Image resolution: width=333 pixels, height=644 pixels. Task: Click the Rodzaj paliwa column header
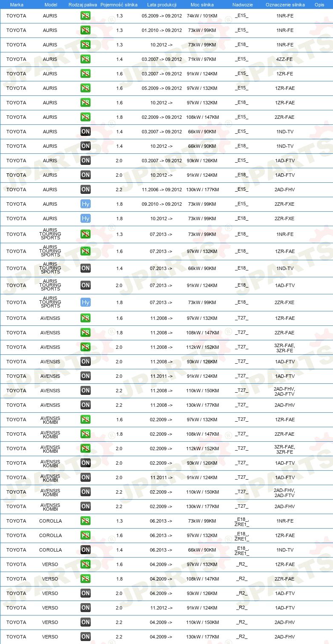click(x=83, y=5)
